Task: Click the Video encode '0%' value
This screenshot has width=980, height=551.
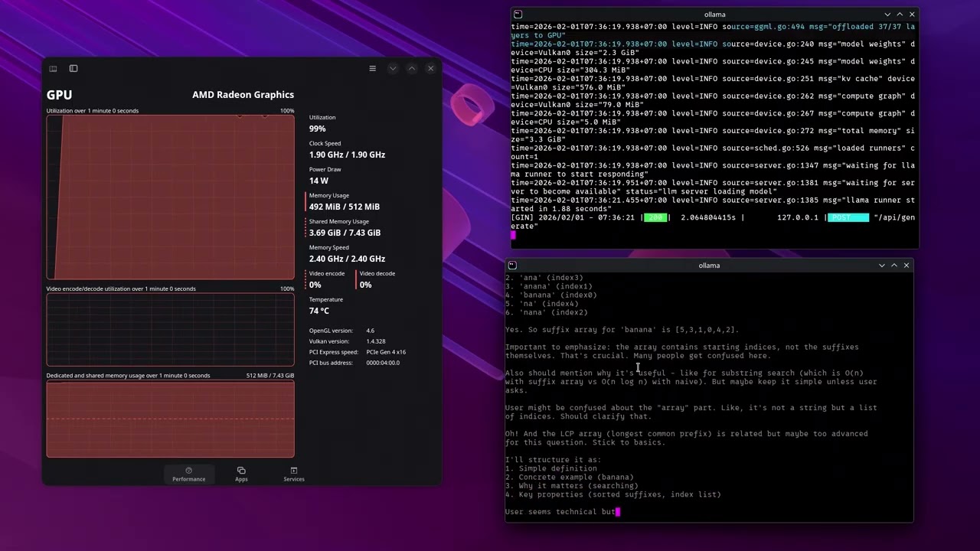Action: click(315, 285)
